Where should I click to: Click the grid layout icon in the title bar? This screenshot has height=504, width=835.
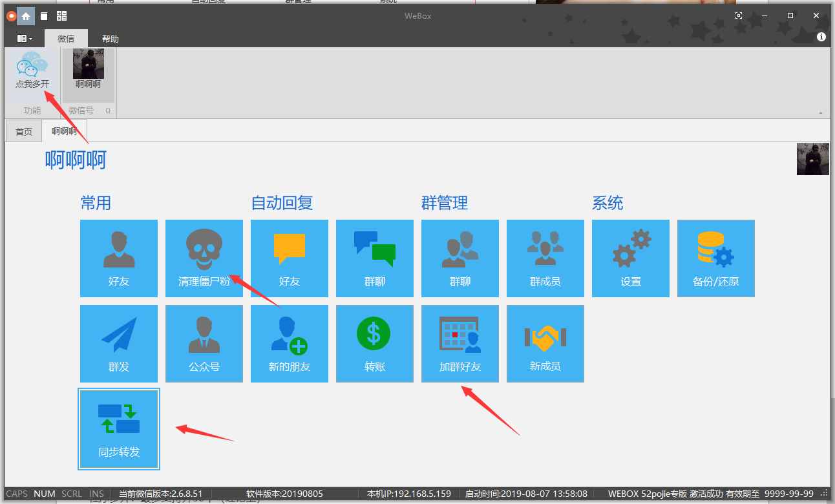click(61, 16)
